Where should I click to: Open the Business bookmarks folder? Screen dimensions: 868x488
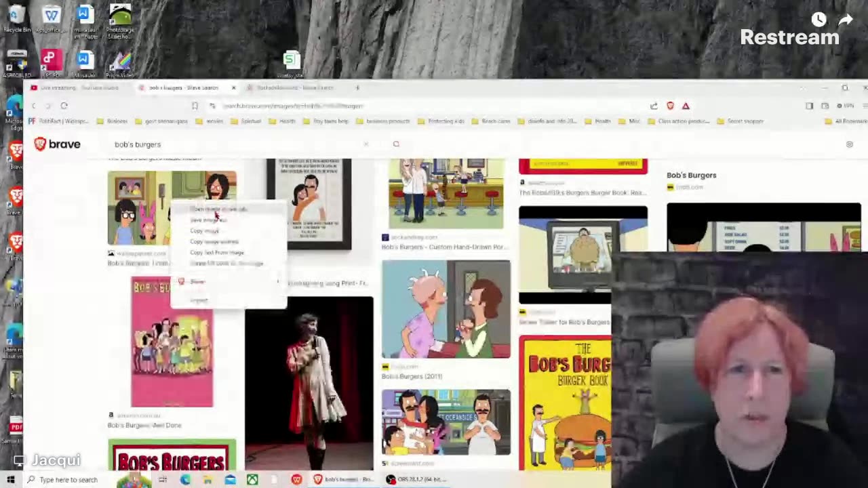tap(112, 121)
